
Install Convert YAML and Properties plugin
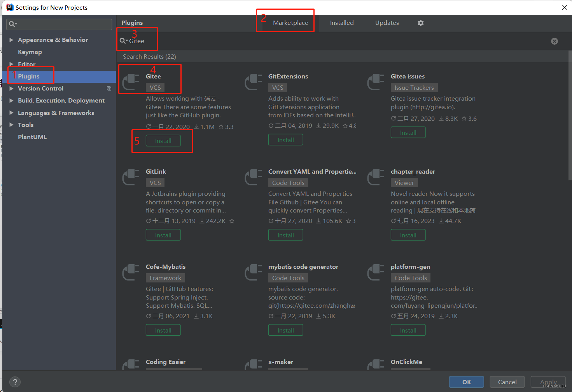286,235
